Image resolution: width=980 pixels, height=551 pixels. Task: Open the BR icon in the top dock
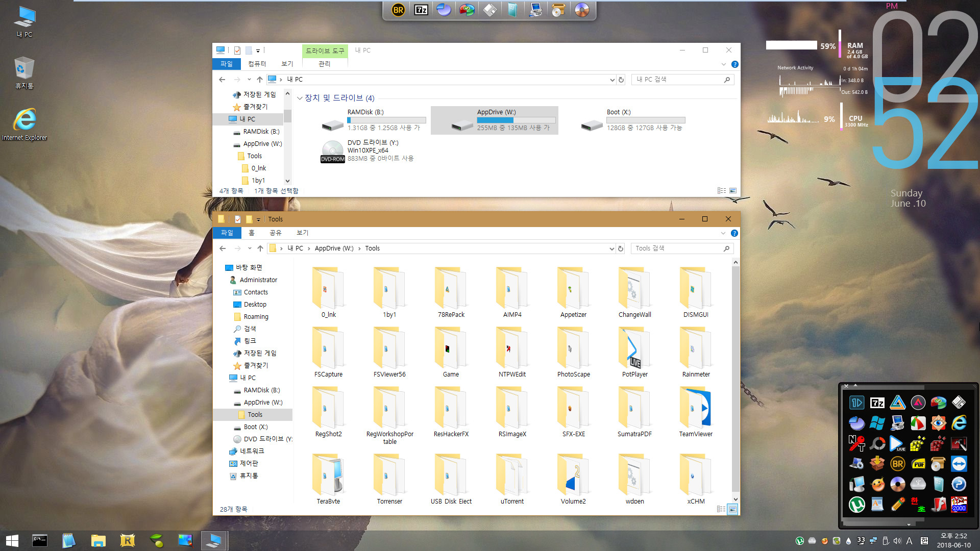click(x=398, y=10)
